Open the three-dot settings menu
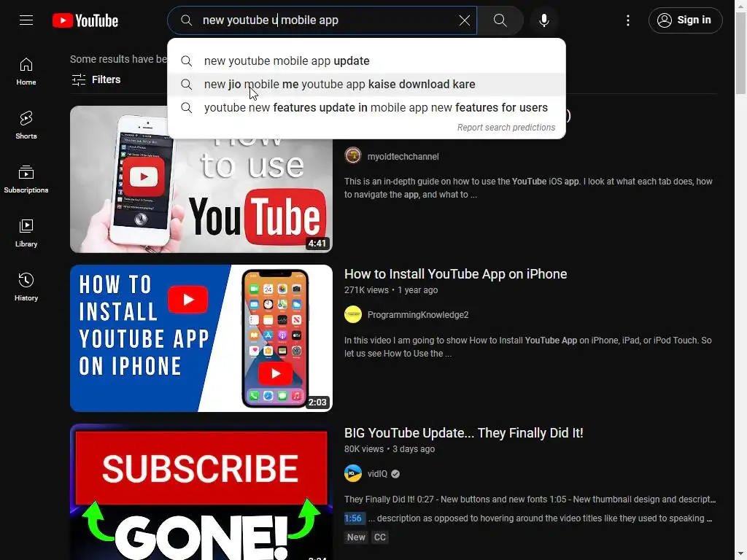Screen dimensions: 747x560 (x=628, y=20)
